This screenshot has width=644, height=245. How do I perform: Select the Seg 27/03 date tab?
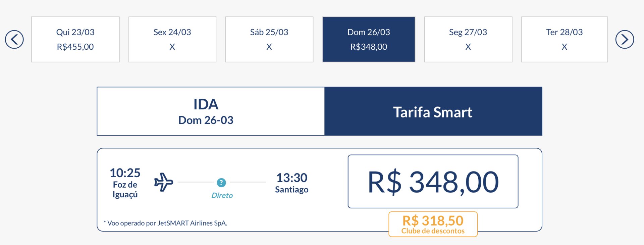coord(468,40)
